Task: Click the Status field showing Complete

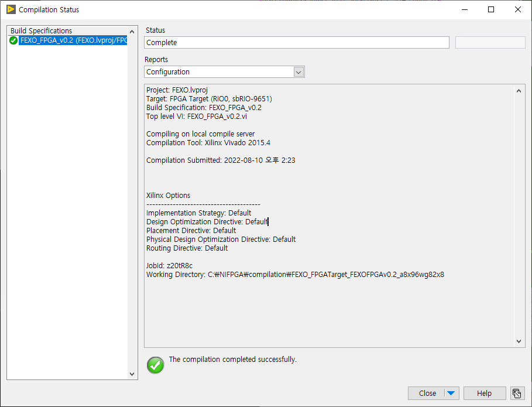Action: click(297, 42)
